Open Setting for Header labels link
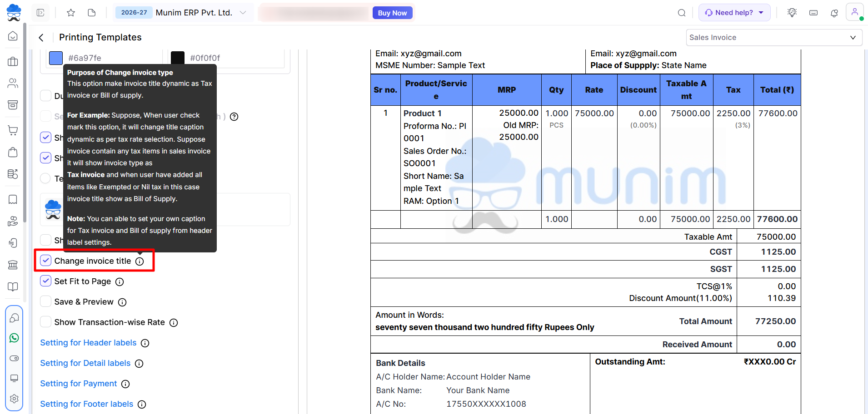This screenshot has height=414, width=868. [88, 343]
